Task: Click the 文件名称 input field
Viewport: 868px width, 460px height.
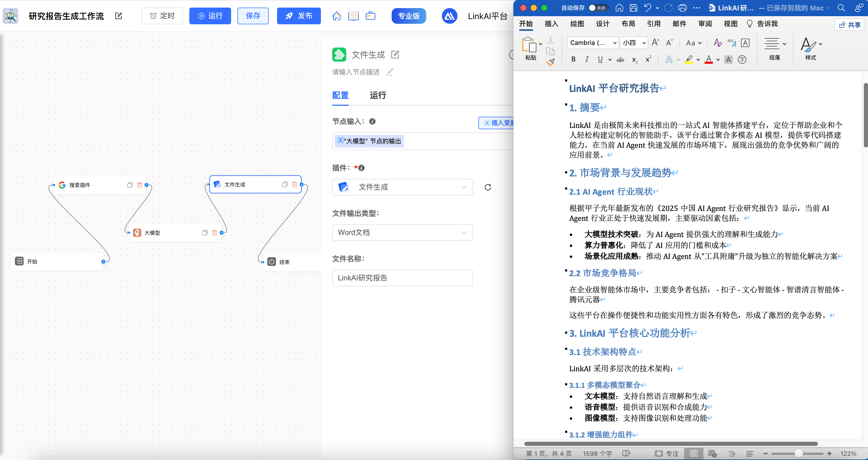Action: (402, 278)
